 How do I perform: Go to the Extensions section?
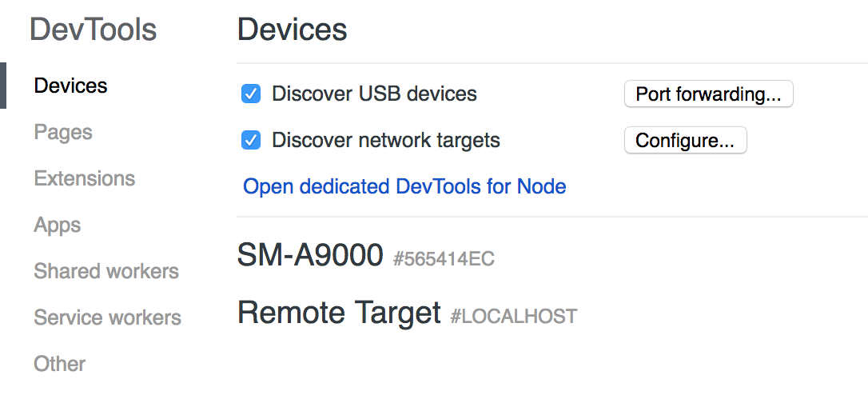coord(84,178)
